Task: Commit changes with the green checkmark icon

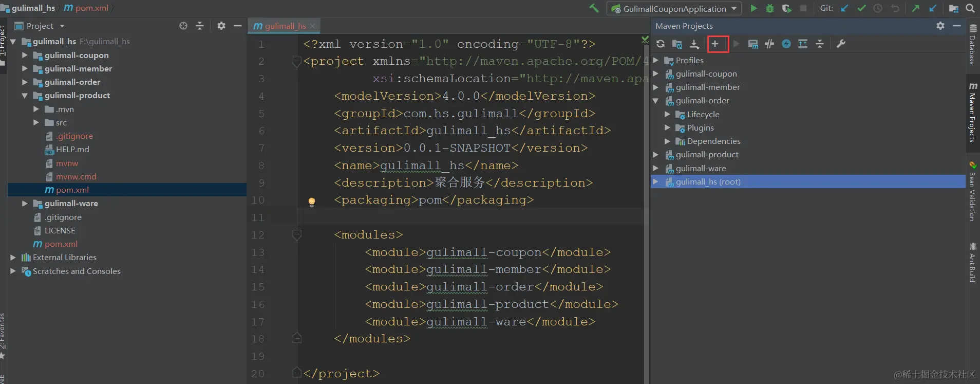Action: pos(861,8)
